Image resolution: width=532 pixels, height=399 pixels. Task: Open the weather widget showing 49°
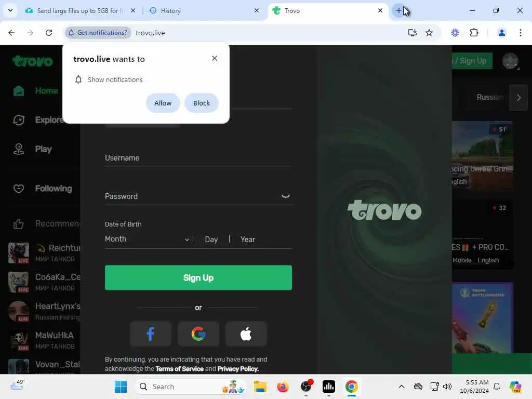pyautogui.click(x=17, y=385)
